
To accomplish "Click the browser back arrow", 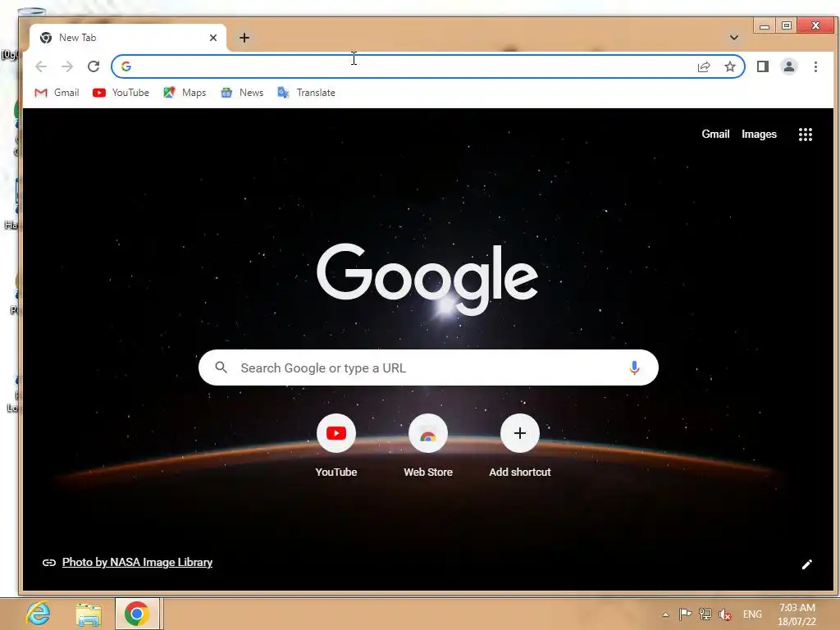I will [x=41, y=66].
